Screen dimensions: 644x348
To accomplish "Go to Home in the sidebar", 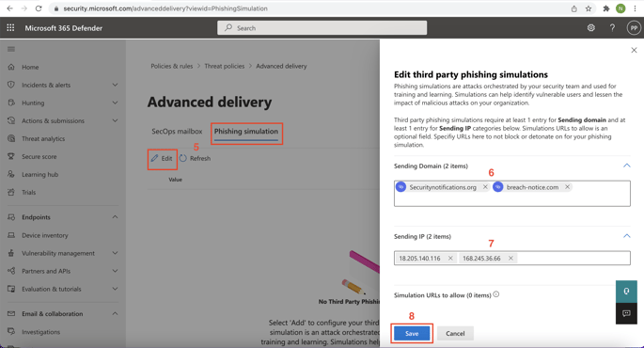I will coord(30,67).
